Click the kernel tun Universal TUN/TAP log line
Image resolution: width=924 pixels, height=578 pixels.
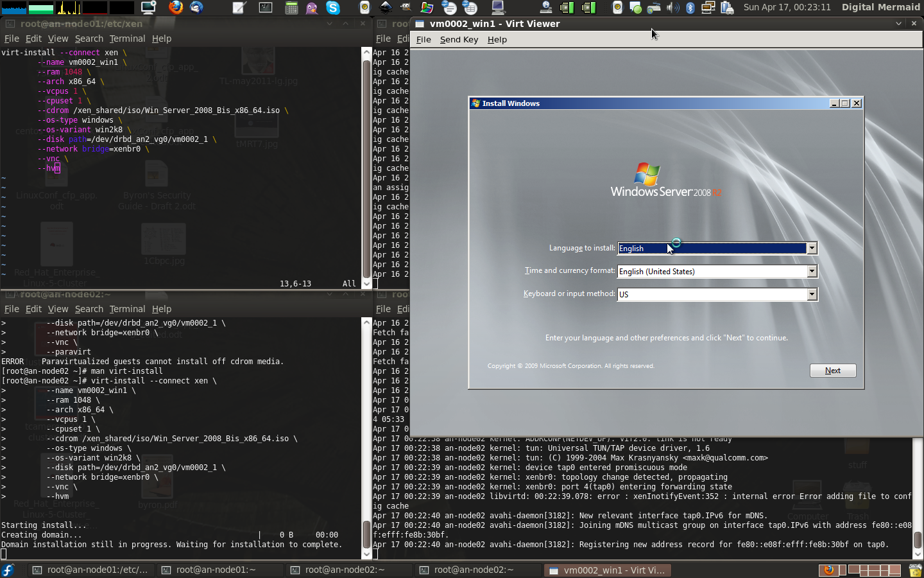pyautogui.click(x=542, y=448)
